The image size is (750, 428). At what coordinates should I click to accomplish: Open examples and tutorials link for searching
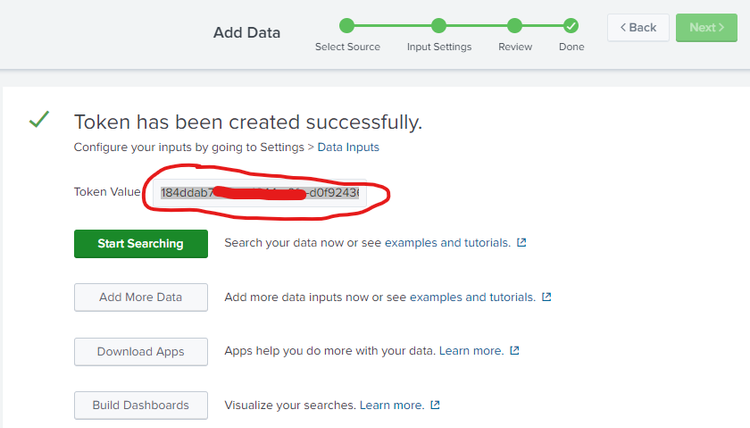(448, 243)
